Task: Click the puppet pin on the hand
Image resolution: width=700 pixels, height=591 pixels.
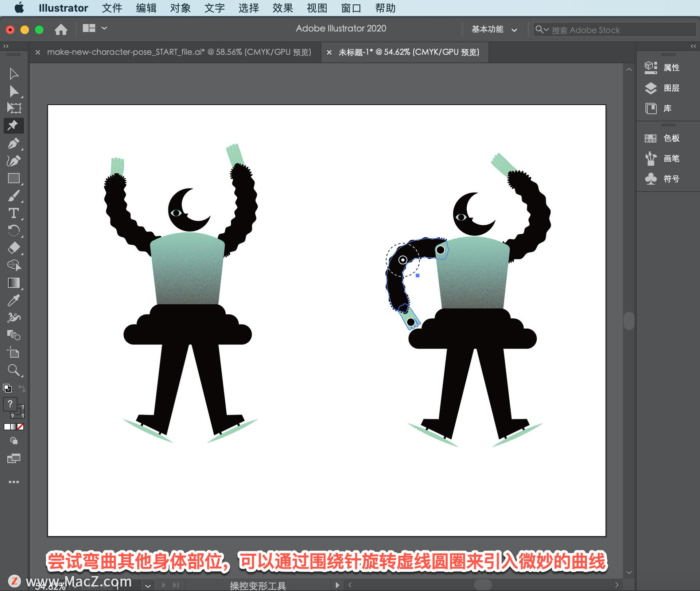Action: point(411,322)
